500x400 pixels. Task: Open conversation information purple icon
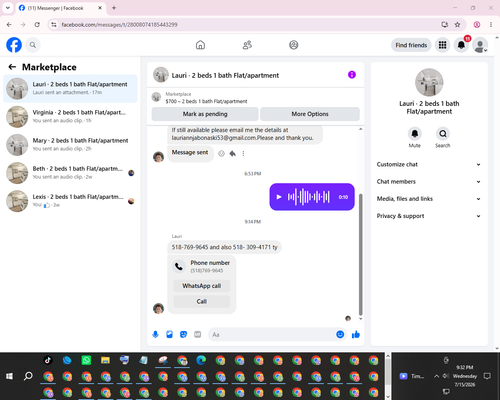(352, 75)
